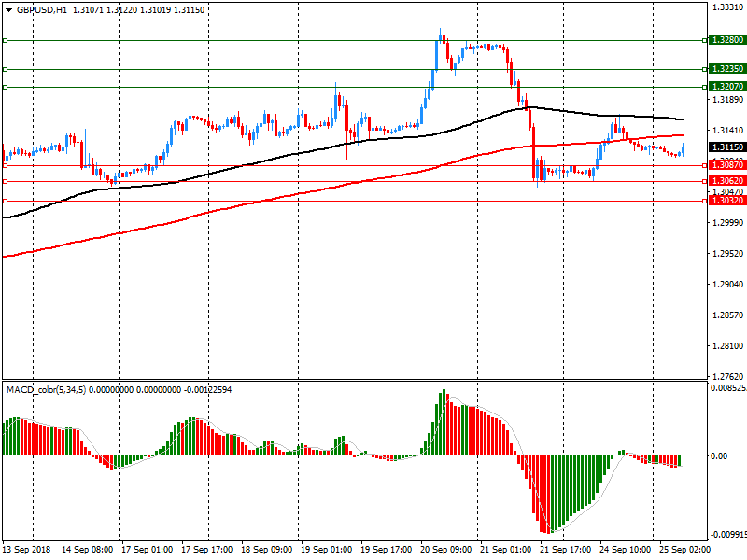Screen dimensions: 747x560
Task: Click the green 1.32070 level label
Action: tap(726, 87)
